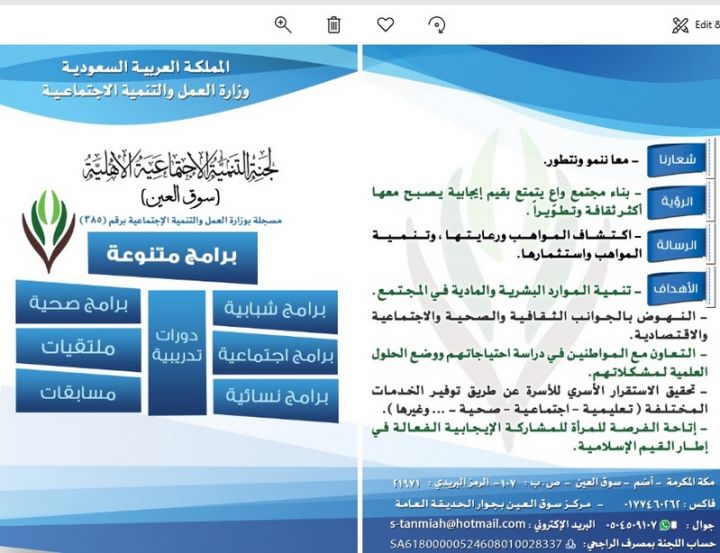This screenshot has width=720, height=553.
Task: Click the vision text starting "بناء مجتمع واع"
Action: coord(507,202)
